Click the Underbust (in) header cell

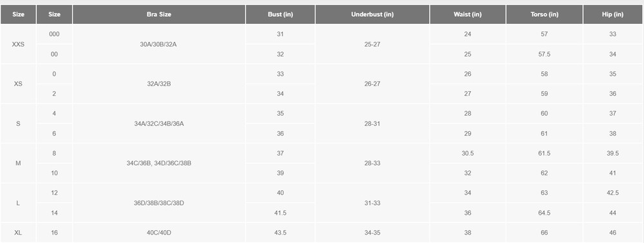tap(372, 14)
